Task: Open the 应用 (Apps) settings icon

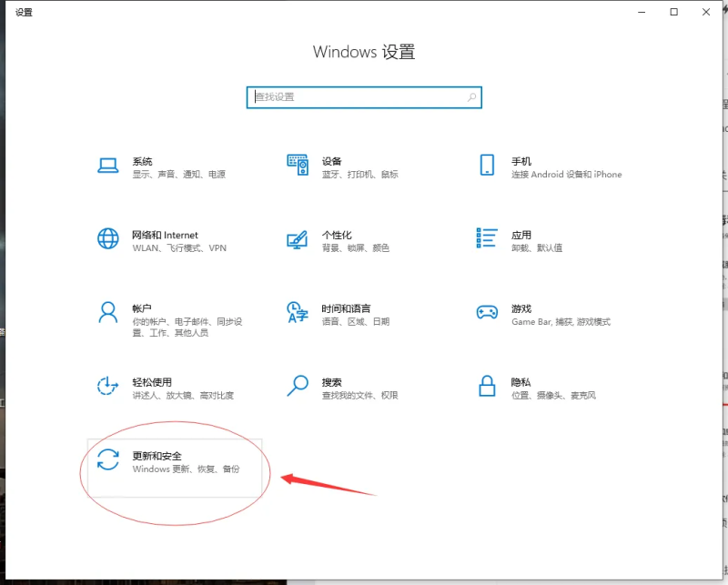Action: click(x=489, y=237)
